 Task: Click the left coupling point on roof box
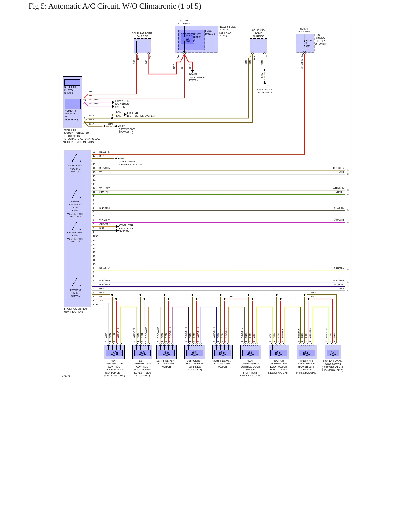(142, 46)
